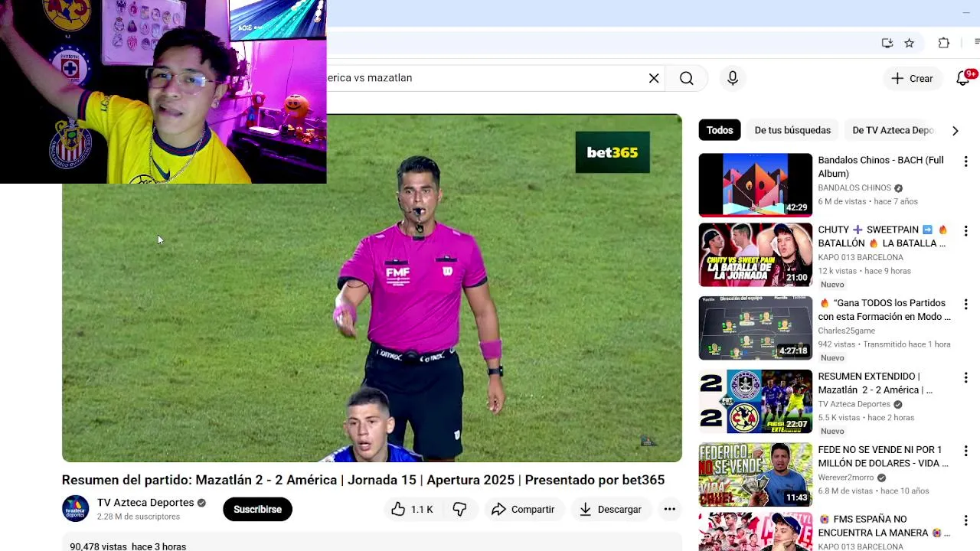
Task: Open TV Azteca Deportes channel avatar
Action: (76, 509)
